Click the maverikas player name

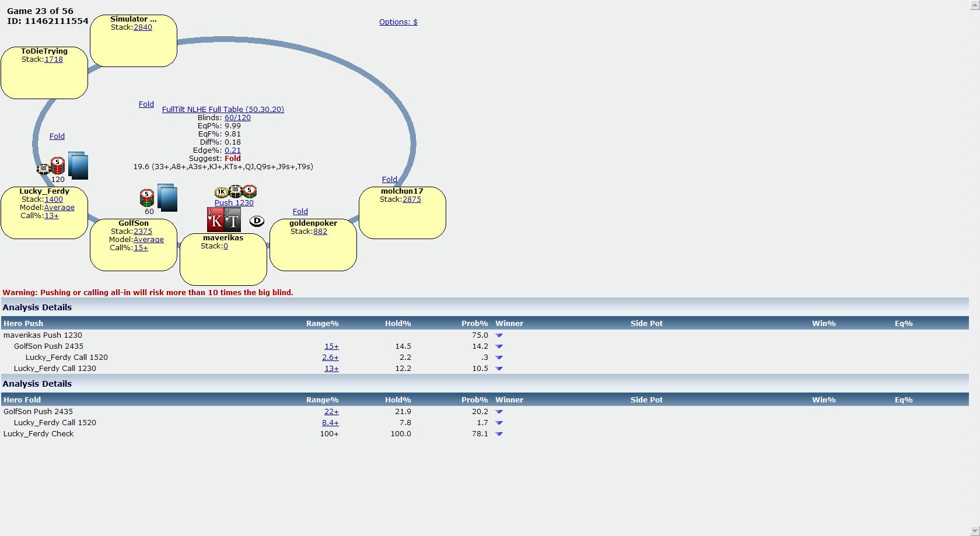coord(223,237)
